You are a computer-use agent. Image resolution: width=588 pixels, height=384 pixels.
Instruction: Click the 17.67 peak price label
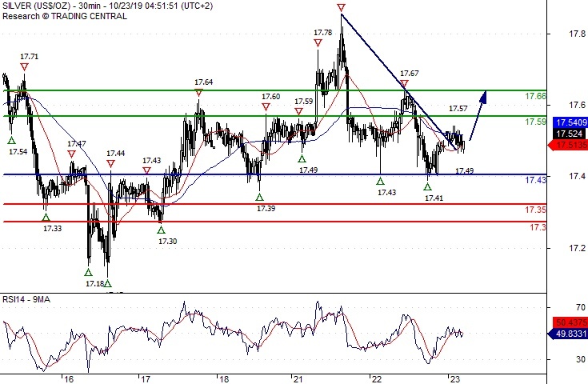[409, 74]
